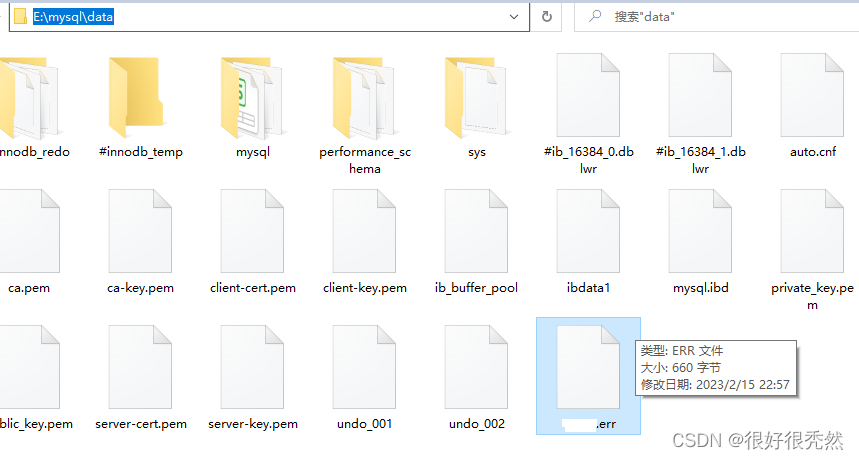Click the undo_002 file name text
The width and height of the screenshot is (859, 460).
[477, 424]
